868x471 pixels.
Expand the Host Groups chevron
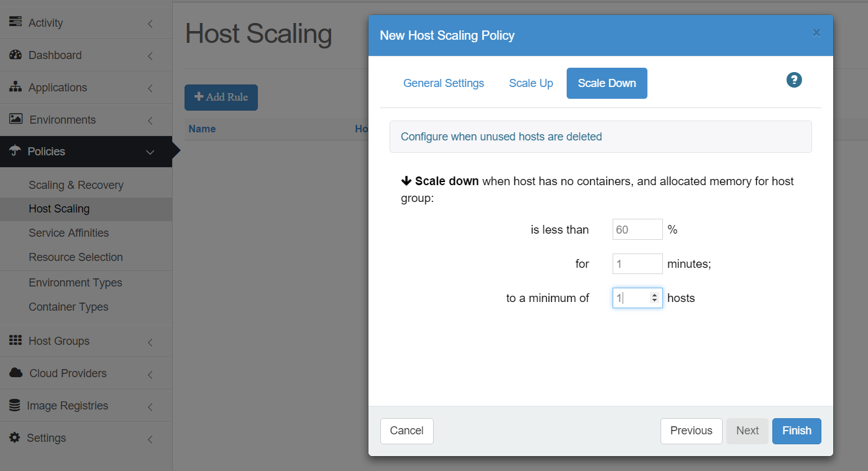click(x=150, y=342)
